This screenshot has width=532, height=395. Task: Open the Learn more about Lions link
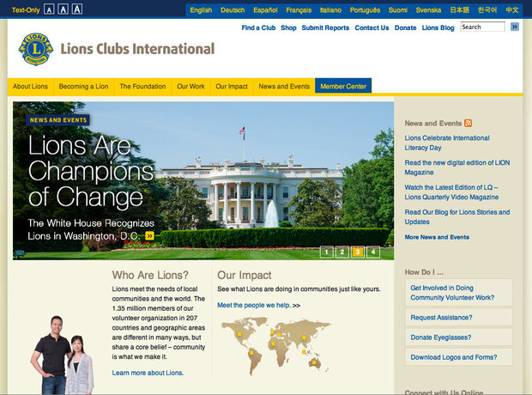148,373
